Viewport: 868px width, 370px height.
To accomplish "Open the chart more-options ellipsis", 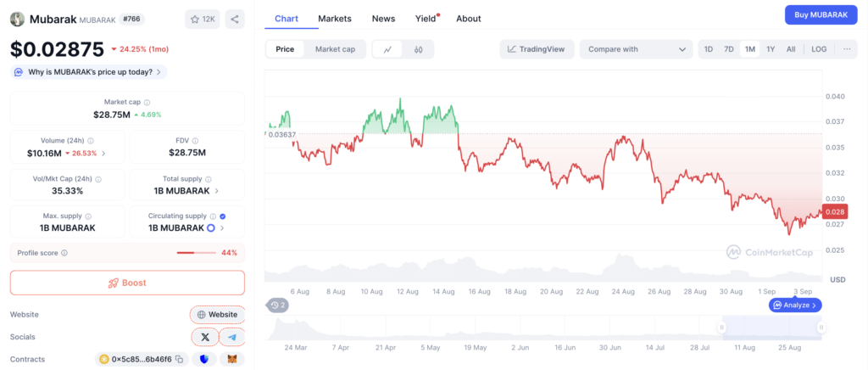I will 847,49.
